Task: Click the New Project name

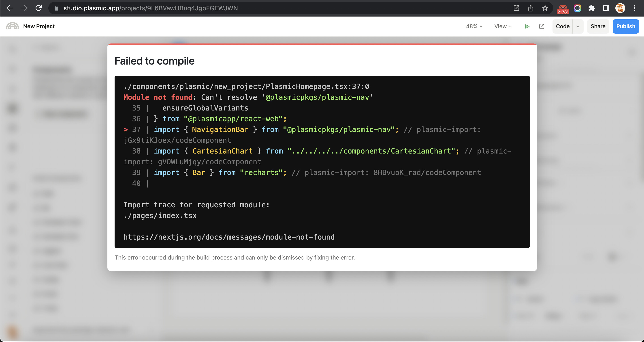Action: (39, 26)
